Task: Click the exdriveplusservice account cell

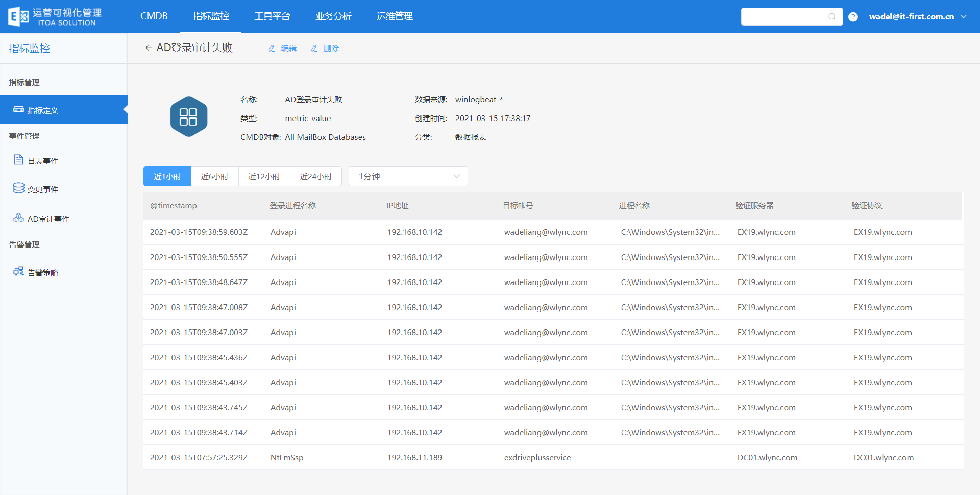Action: click(537, 457)
